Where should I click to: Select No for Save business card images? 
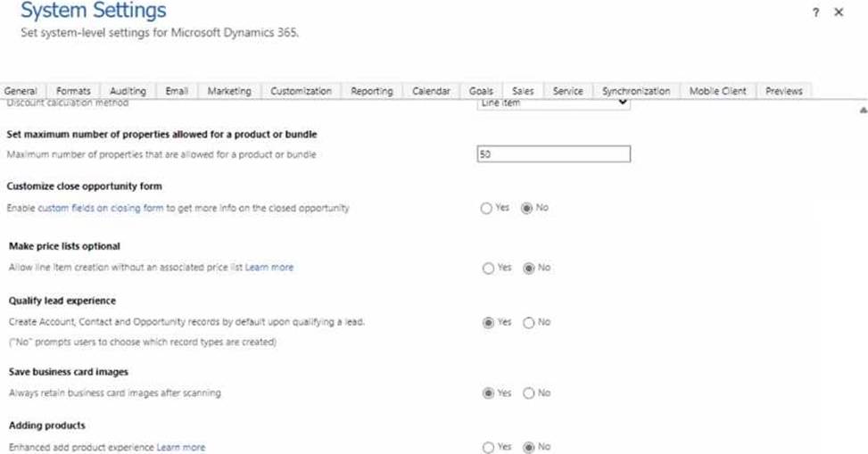528,392
